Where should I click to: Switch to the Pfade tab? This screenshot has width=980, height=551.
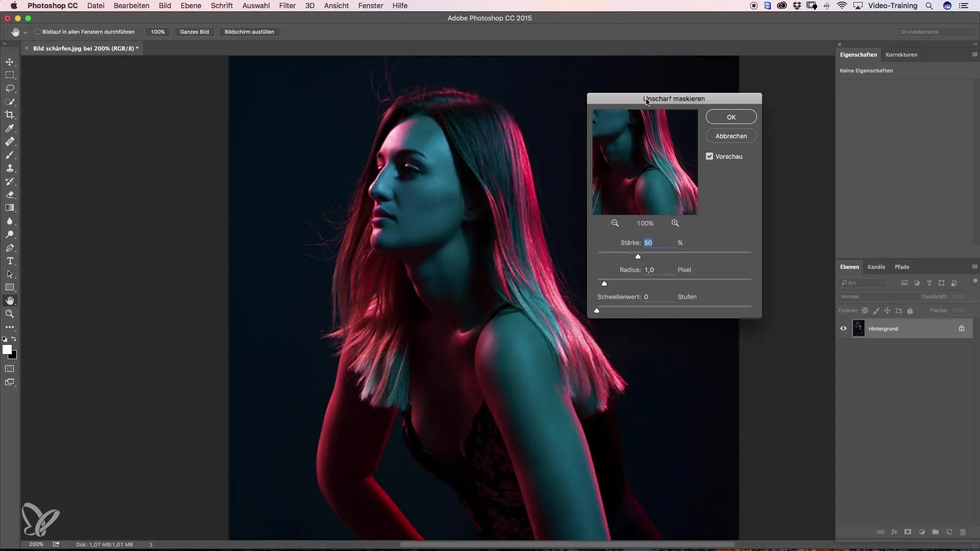click(x=902, y=267)
